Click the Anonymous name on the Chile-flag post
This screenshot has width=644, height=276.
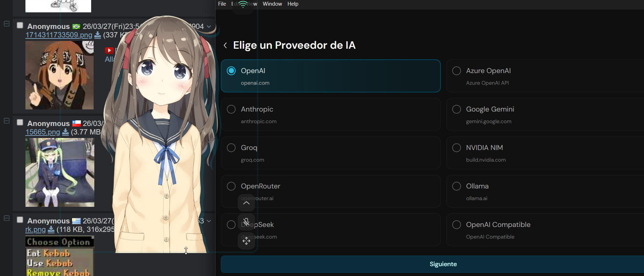click(x=48, y=124)
